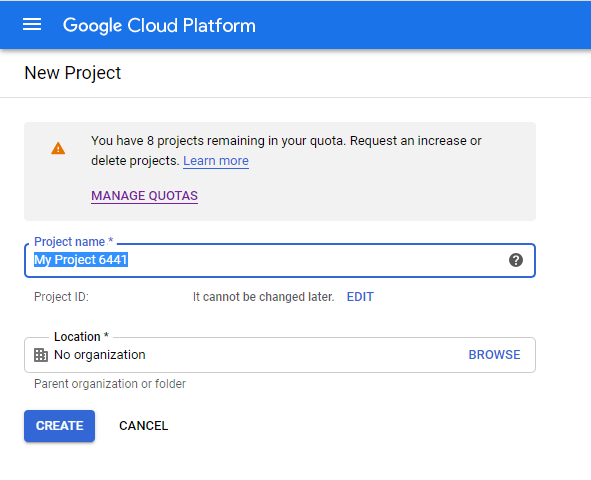Click the Location field showing No organization
The image size is (591, 480).
(280, 355)
